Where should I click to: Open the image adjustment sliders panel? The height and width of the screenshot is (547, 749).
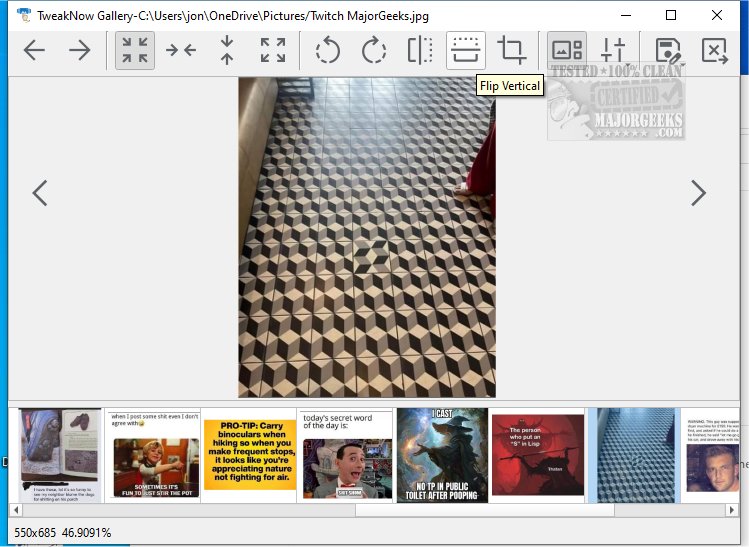(x=613, y=51)
